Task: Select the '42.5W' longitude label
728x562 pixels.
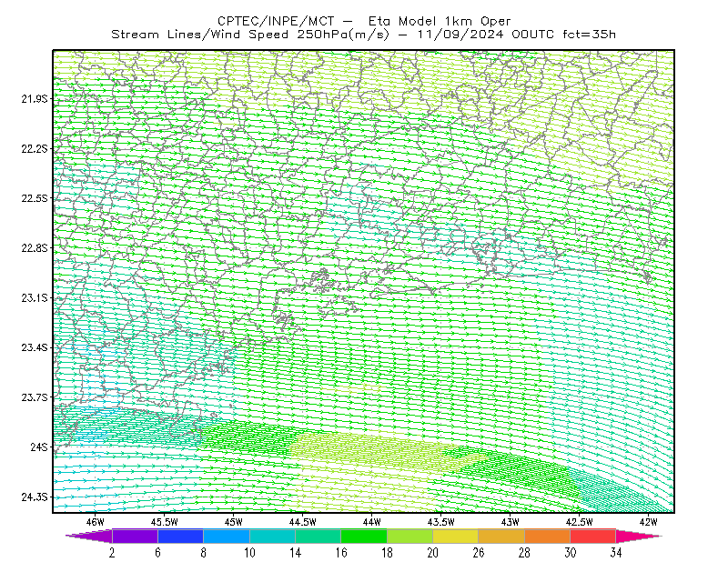Action: [x=580, y=522]
